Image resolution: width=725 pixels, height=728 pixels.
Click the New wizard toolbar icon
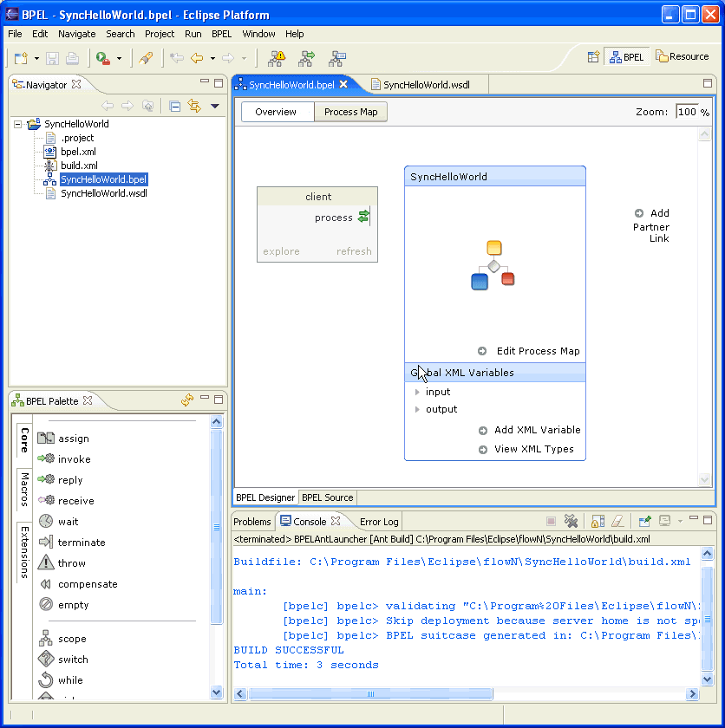[21, 58]
